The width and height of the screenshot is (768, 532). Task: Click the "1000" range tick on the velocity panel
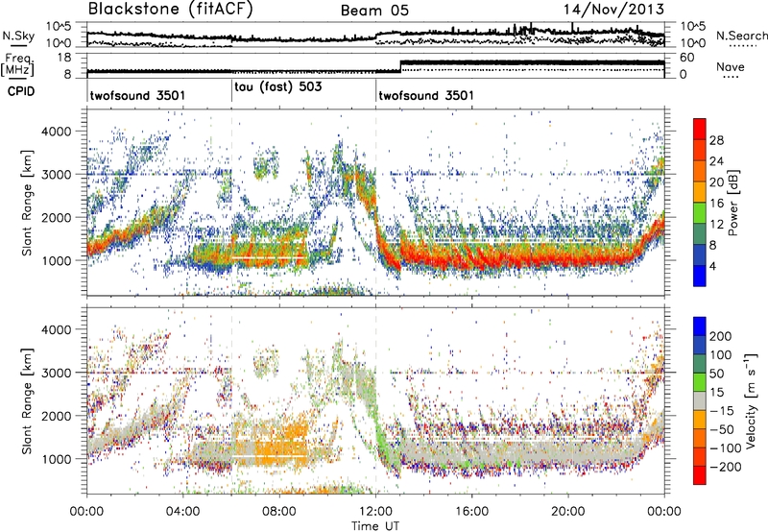[56, 459]
